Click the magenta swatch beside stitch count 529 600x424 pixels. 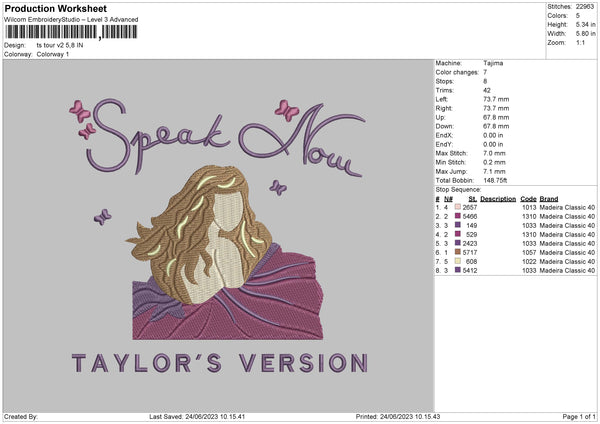(x=457, y=234)
